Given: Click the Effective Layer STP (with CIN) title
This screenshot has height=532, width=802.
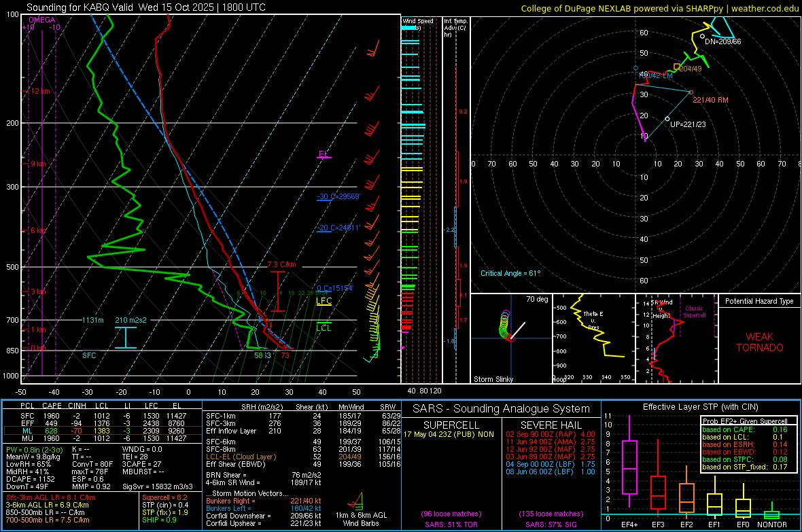Looking at the screenshot, I should [x=700, y=407].
